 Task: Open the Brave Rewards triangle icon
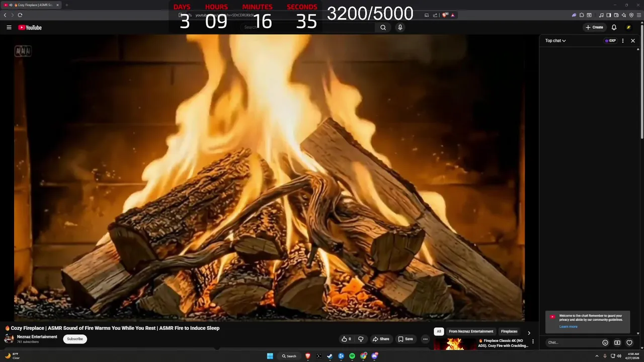(x=453, y=15)
